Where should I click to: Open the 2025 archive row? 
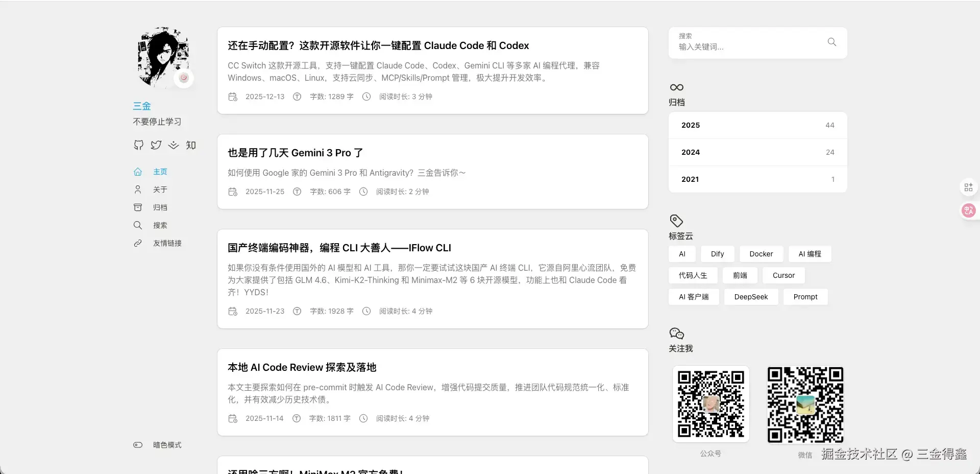point(758,125)
